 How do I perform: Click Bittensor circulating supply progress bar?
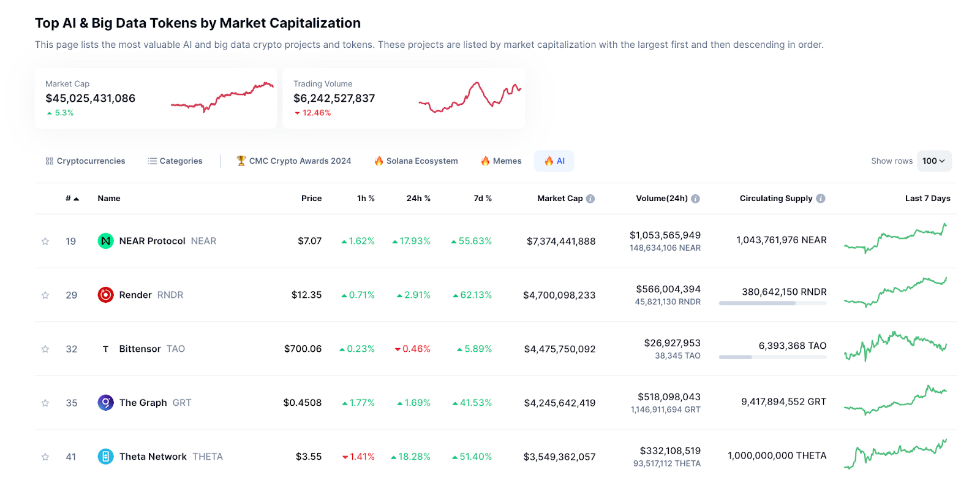(x=772, y=357)
